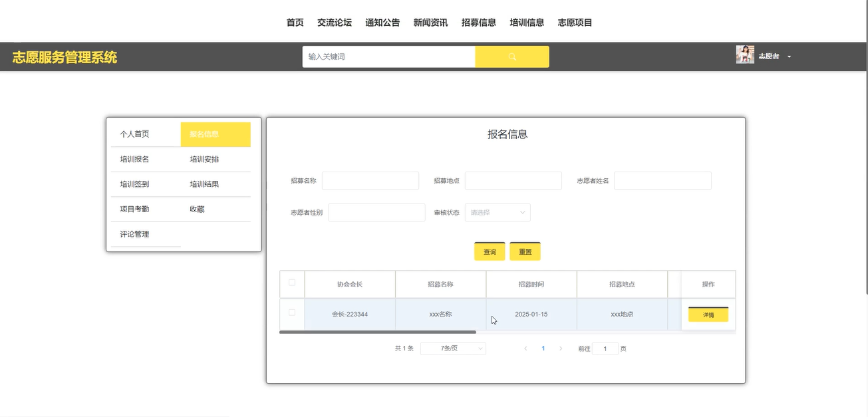Image resolution: width=868 pixels, height=417 pixels.
Task: Click the 查询 button
Action: coord(490,252)
